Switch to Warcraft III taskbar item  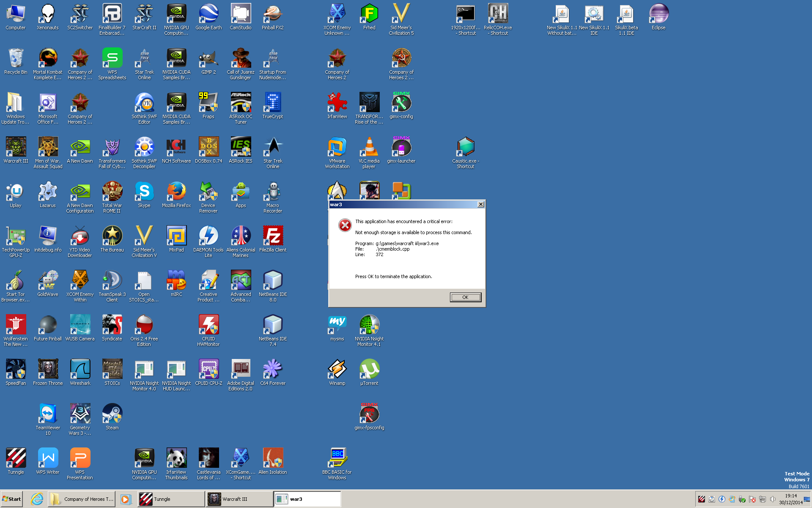(x=239, y=499)
